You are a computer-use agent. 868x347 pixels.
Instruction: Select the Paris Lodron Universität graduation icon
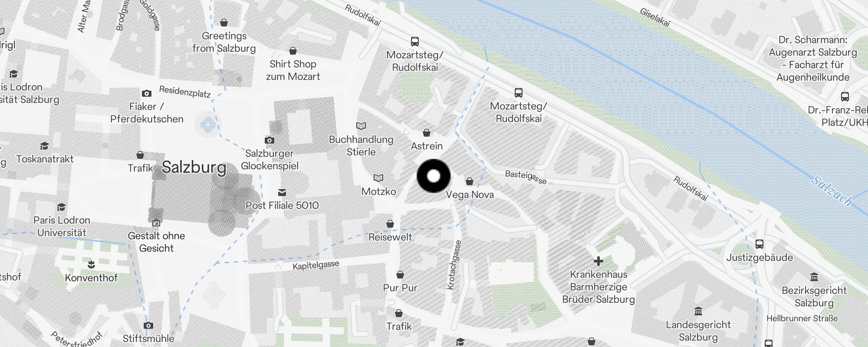click(62, 207)
